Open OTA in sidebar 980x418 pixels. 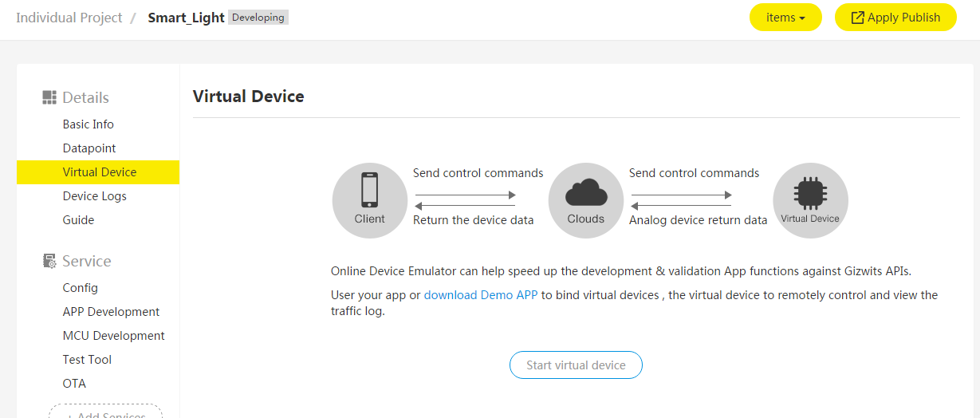click(74, 384)
